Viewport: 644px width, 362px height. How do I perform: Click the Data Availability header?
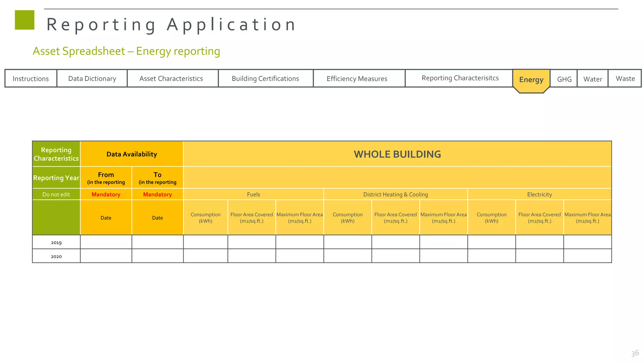(132, 154)
